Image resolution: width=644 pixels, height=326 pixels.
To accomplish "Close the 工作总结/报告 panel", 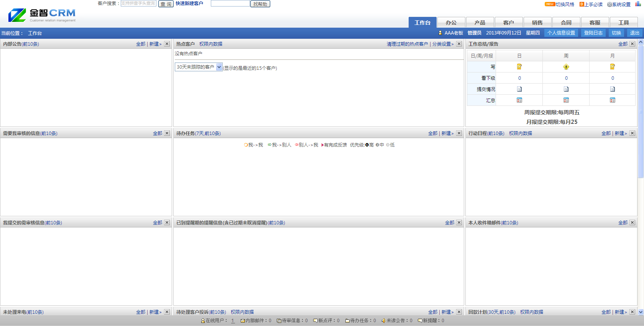I will pos(632,44).
